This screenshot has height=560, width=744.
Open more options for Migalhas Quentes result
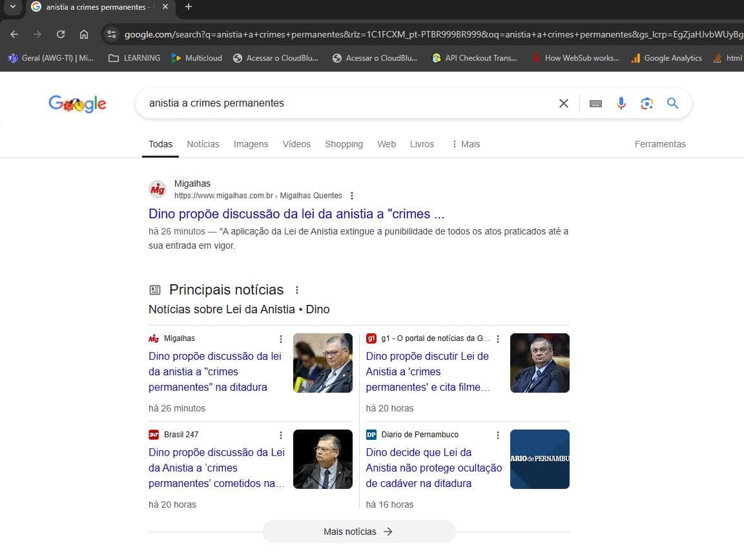pos(351,196)
